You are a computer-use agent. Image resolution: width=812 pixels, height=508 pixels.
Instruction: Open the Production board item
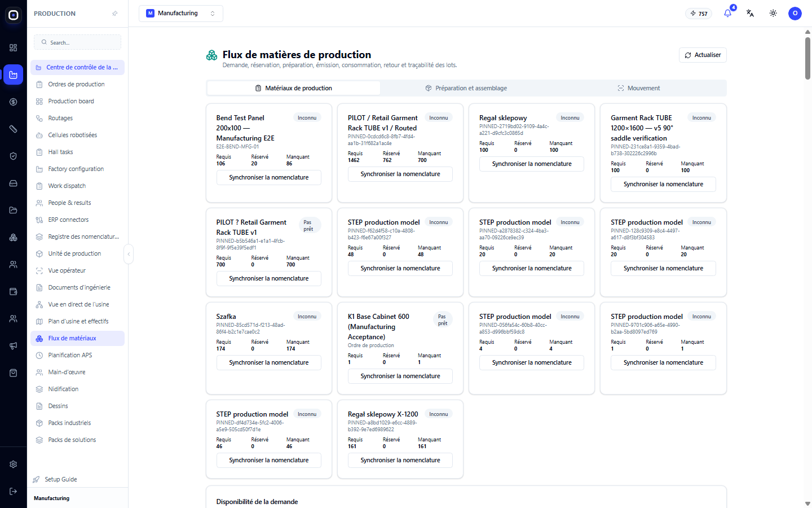[x=77, y=101]
